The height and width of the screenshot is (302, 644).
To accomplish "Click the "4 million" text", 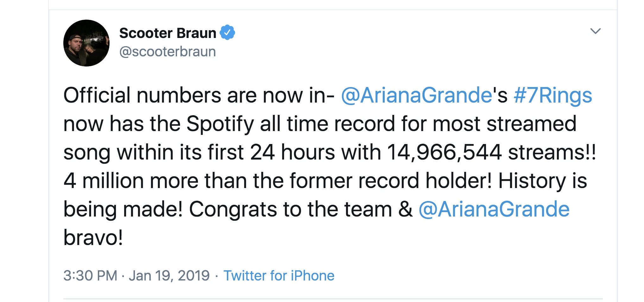I will click(x=104, y=181).
